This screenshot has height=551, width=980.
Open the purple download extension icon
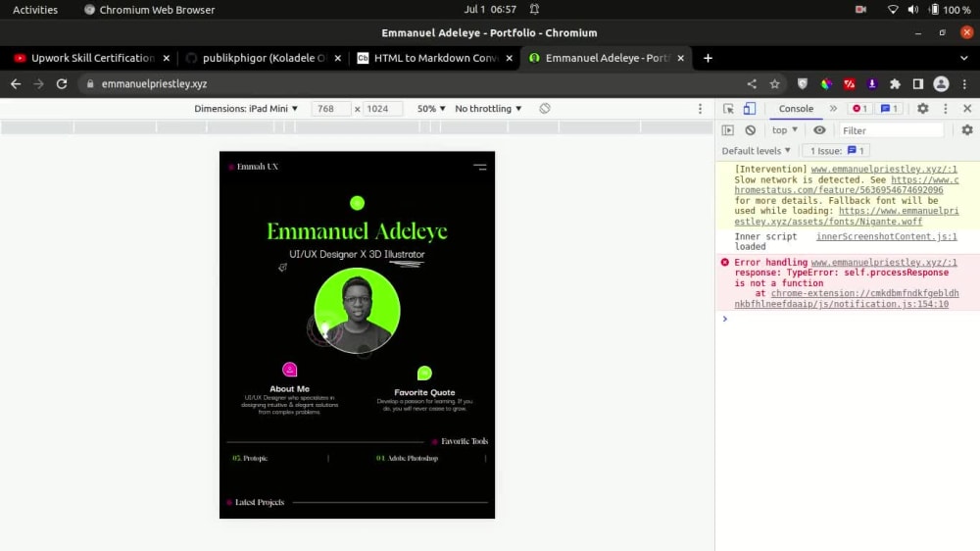(x=872, y=83)
